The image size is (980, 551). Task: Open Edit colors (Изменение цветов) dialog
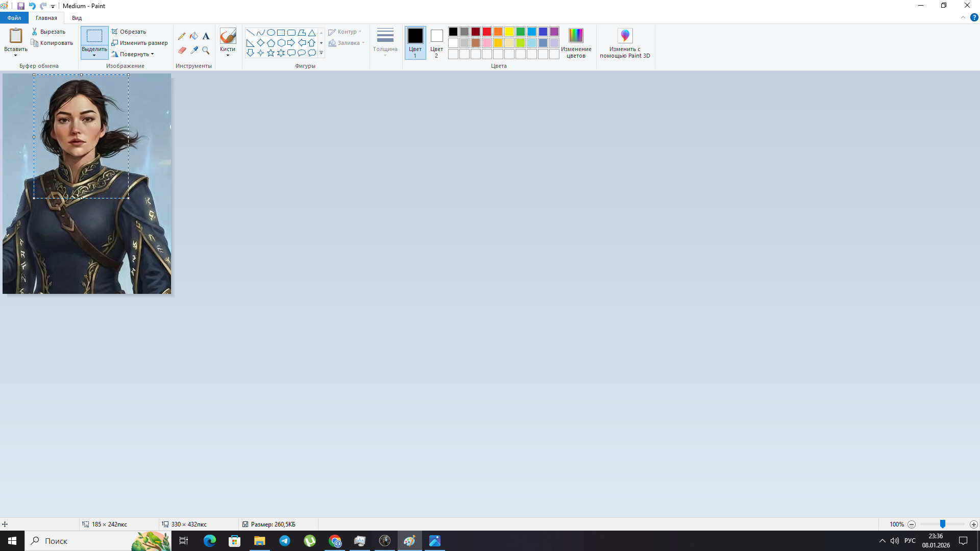[576, 43]
